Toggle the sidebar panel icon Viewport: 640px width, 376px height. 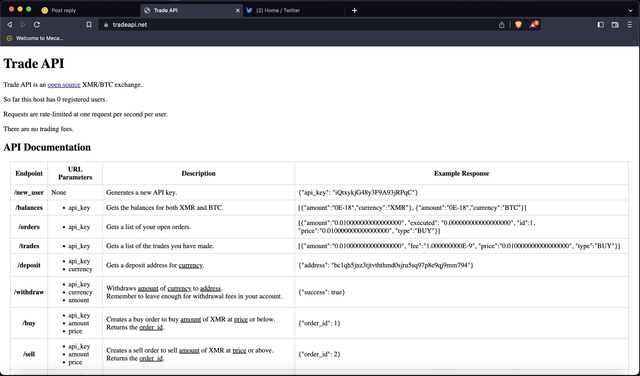click(600, 25)
